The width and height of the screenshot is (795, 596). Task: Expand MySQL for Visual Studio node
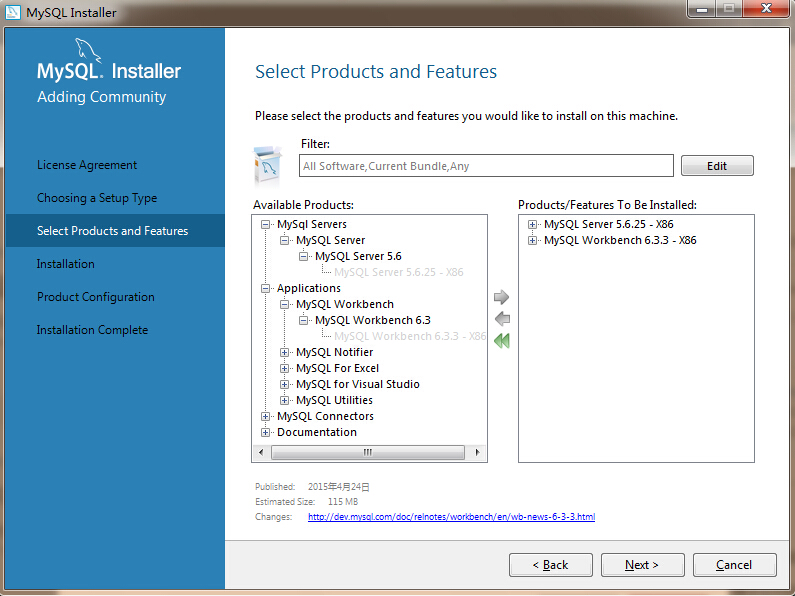tap(284, 385)
